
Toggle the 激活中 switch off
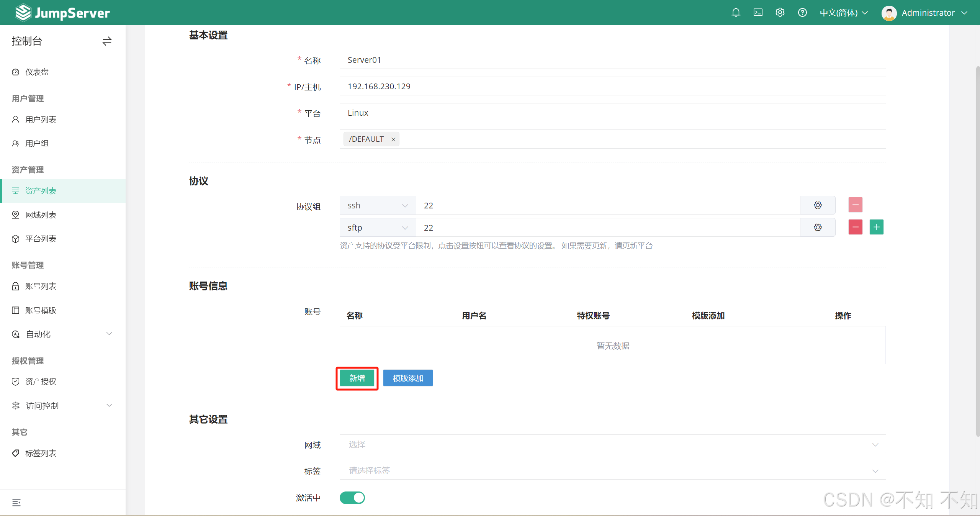tap(352, 498)
